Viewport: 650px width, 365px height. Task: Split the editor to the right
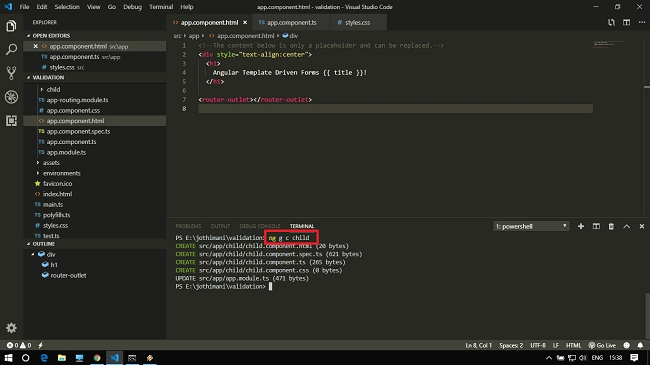[626, 22]
